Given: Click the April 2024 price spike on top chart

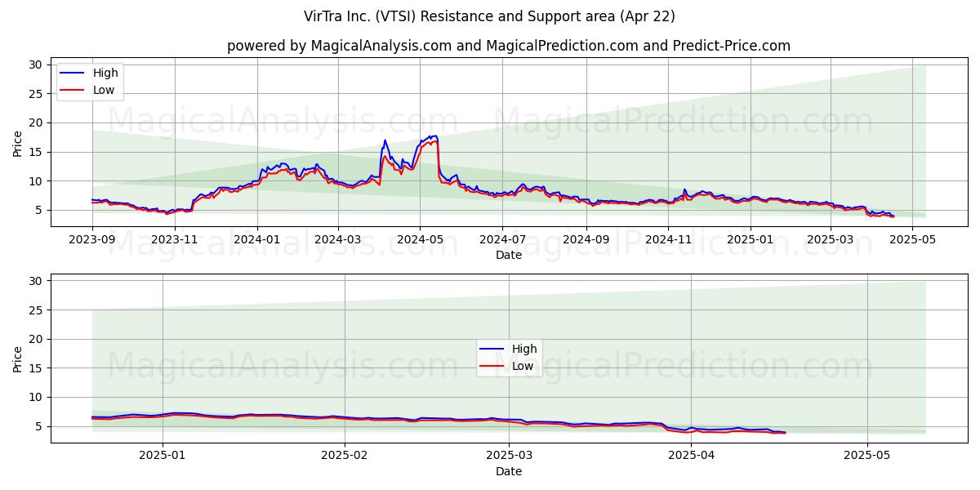Looking at the screenshot, I should (x=385, y=141).
